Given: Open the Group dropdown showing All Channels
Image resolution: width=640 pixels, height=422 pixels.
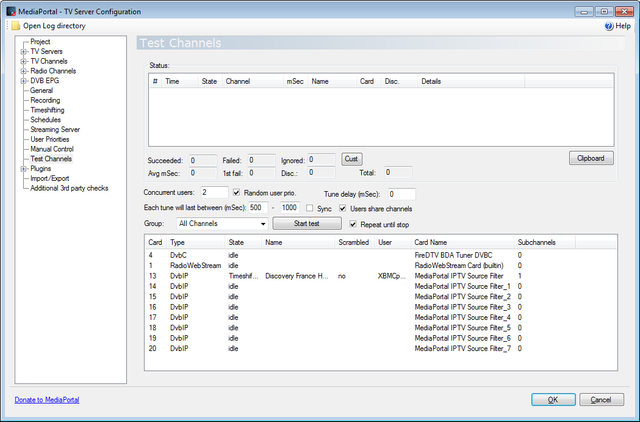Looking at the screenshot, I should (x=261, y=224).
